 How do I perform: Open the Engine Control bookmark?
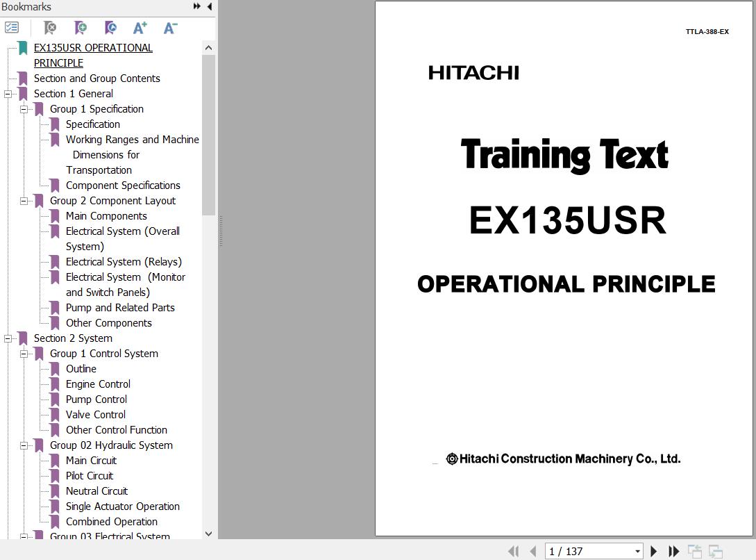(x=99, y=384)
